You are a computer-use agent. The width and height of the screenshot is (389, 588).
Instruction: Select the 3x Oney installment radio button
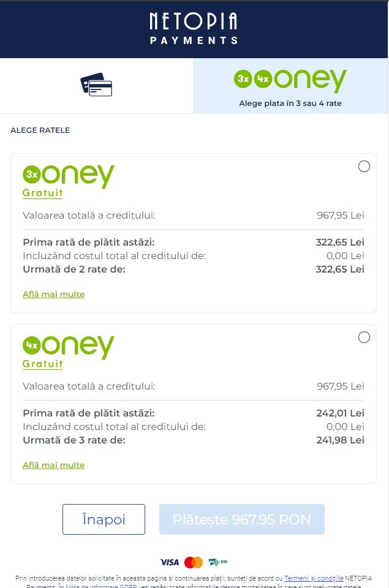[x=364, y=166]
